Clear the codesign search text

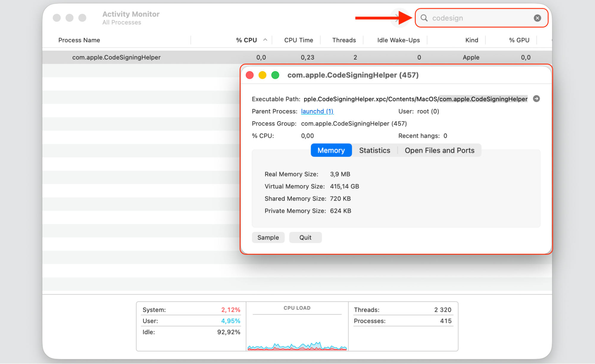point(537,18)
